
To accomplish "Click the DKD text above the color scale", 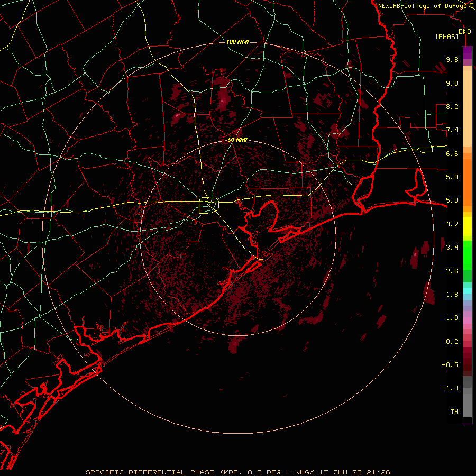I will 465,32.
